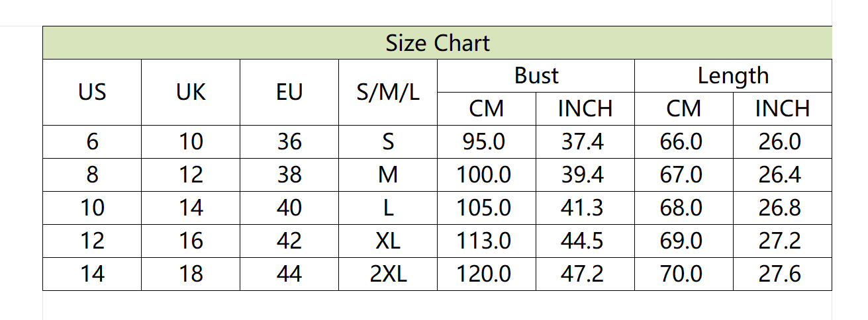This screenshot has height=320, width=868.
Task: Select the bust inch value 39.4
Action: (585, 175)
